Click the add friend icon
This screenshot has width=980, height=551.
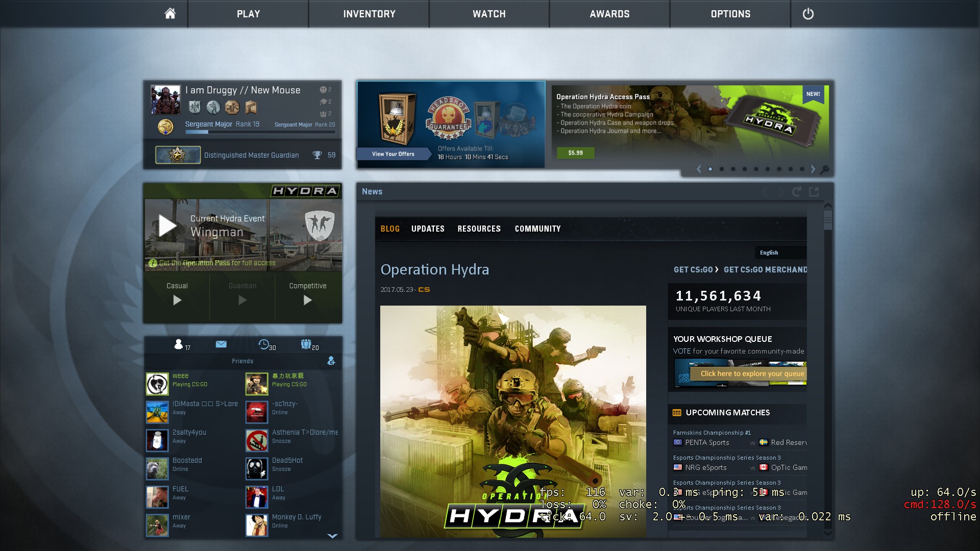(x=331, y=361)
